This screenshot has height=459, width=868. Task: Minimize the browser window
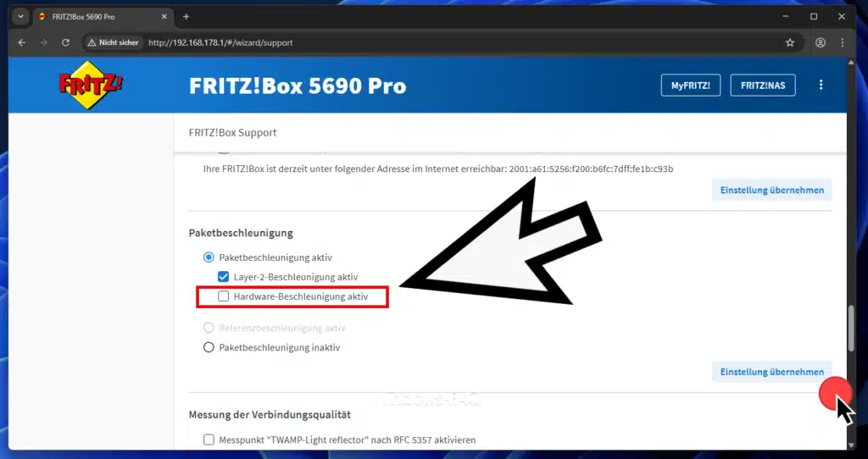[786, 17]
